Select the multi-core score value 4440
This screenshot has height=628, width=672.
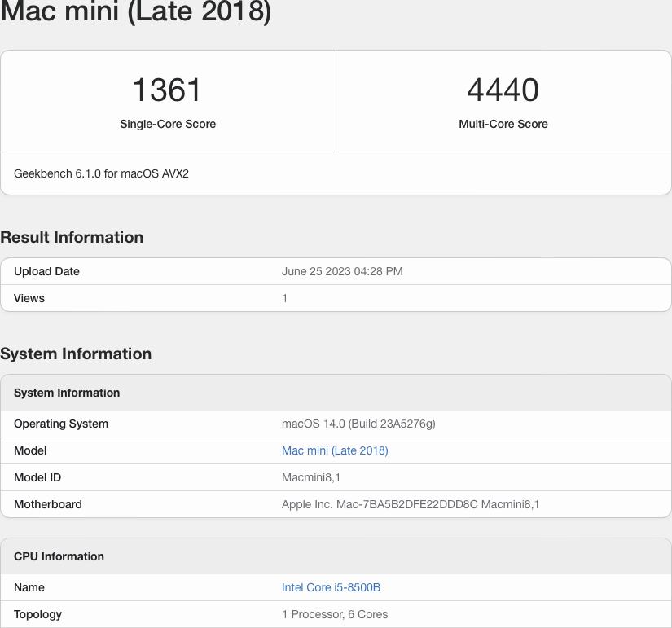(x=503, y=90)
